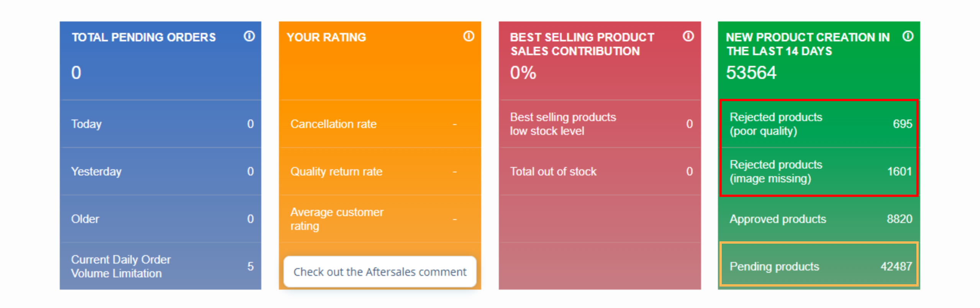Open the Older pending orders row
The image size is (980, 308).
161,219
